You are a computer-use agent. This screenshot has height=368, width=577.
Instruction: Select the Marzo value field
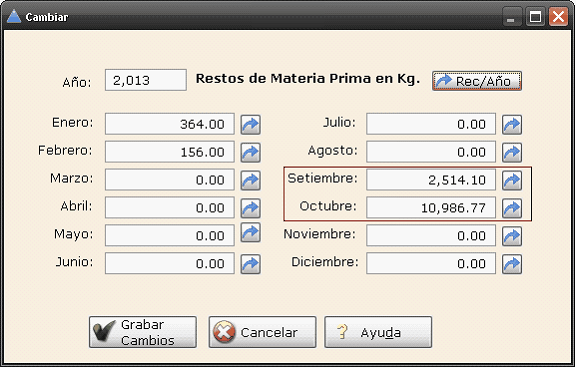(x=170, y=180)
